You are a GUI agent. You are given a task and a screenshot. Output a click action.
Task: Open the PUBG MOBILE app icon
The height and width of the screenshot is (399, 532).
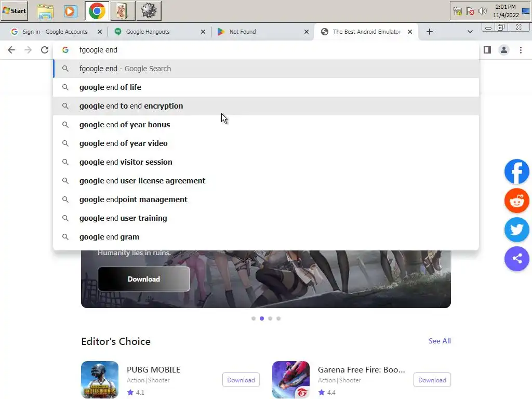click(x=100, y=380)
